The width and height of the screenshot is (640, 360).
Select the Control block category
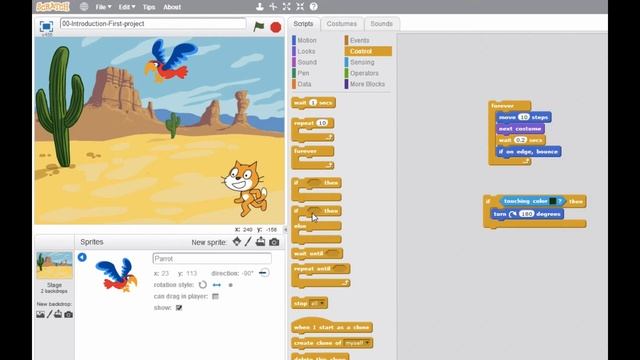[368, 51]
